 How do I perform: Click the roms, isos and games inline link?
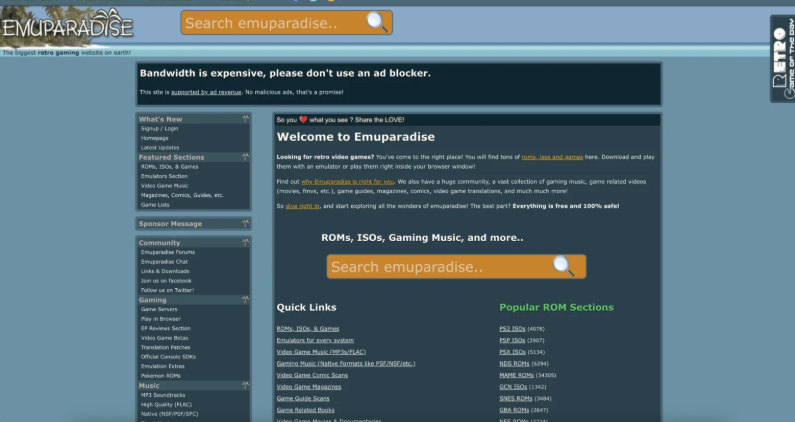point(552,157)
